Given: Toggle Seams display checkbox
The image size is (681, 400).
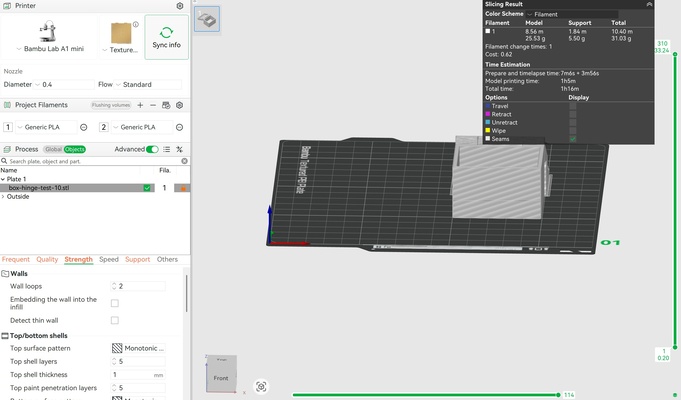Looking at the screenshot, I should [573, 139].
